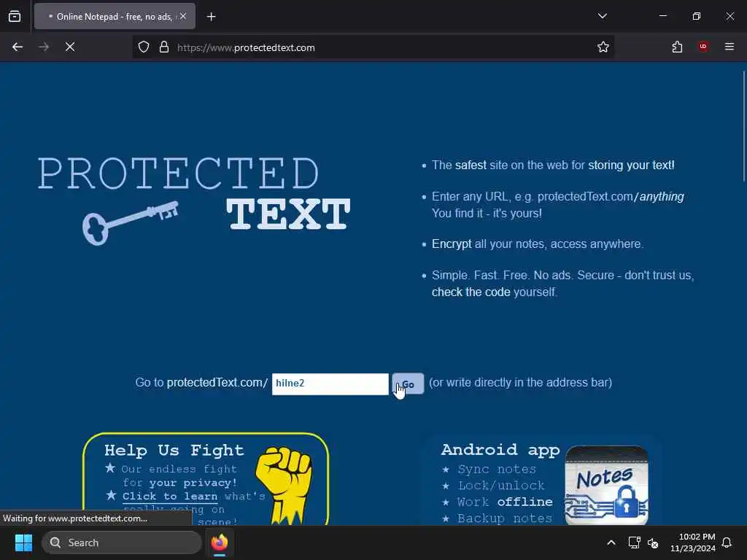
Task: Click the muted volume tray icon
Action: tap(653, 542)
